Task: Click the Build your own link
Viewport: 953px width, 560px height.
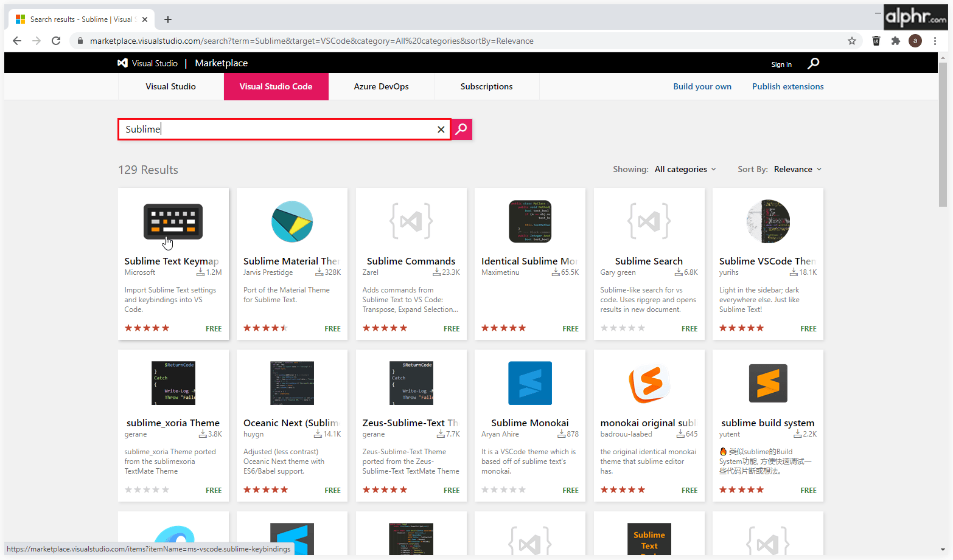Action: pos(702,86)
